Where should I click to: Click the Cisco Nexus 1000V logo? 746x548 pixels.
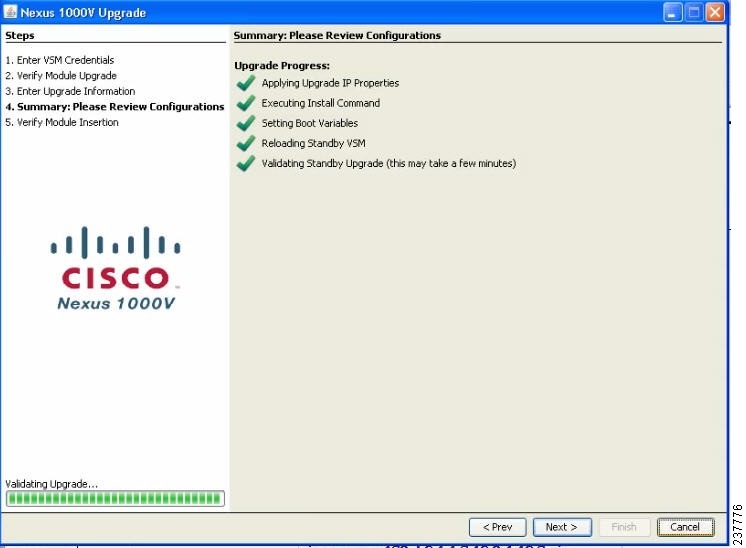tap(116, 269)
